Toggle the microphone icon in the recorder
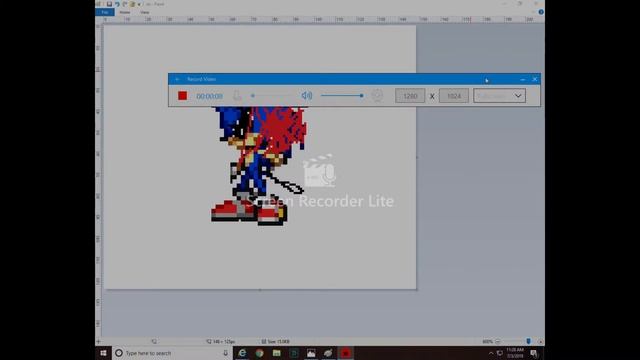 pyautogui.click(x=237, y=96)
